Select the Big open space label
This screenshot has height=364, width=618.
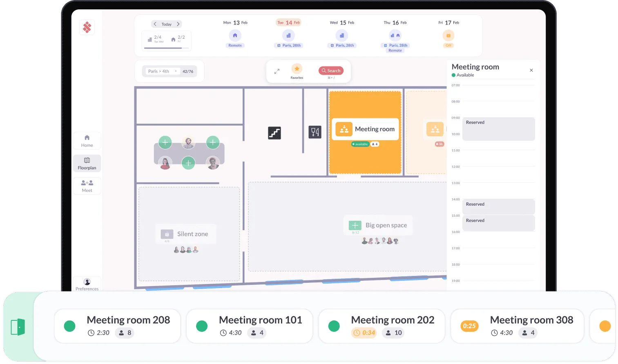coord(386,225)
